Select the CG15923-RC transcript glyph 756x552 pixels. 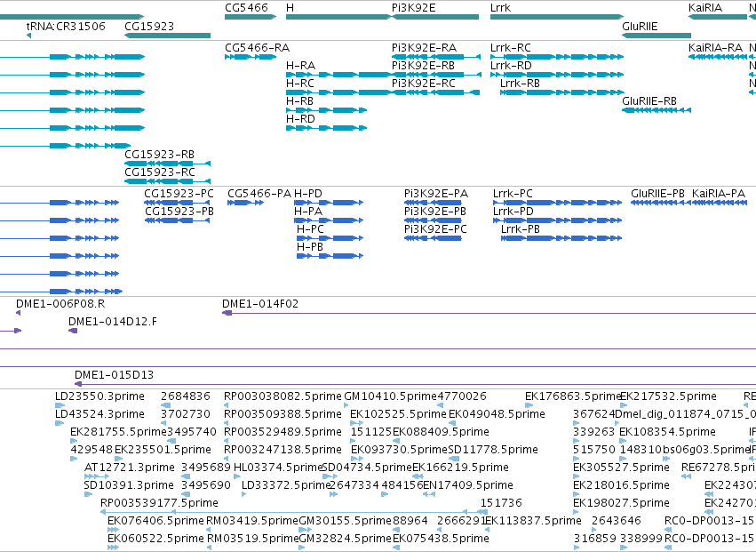pos(167,181)
